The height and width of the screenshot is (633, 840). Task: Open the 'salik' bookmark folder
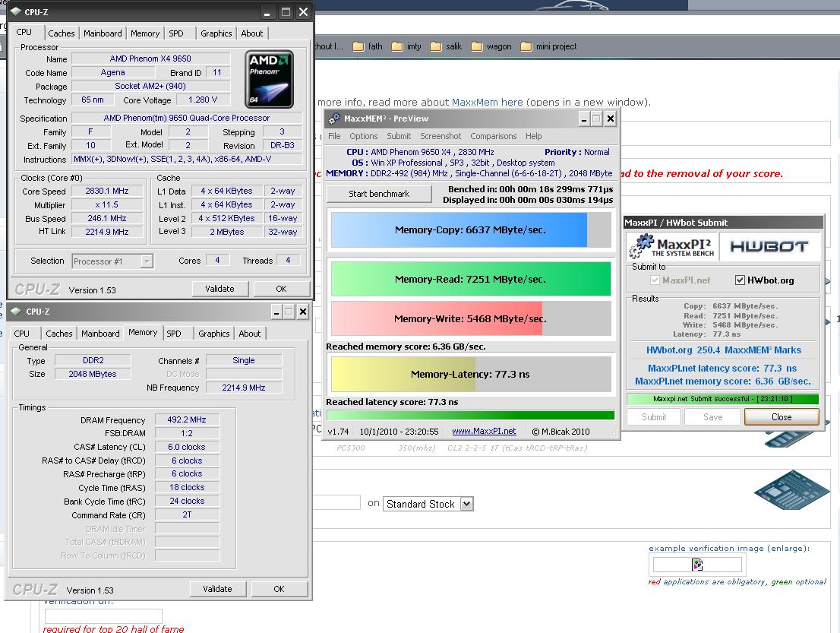point(447,46)
